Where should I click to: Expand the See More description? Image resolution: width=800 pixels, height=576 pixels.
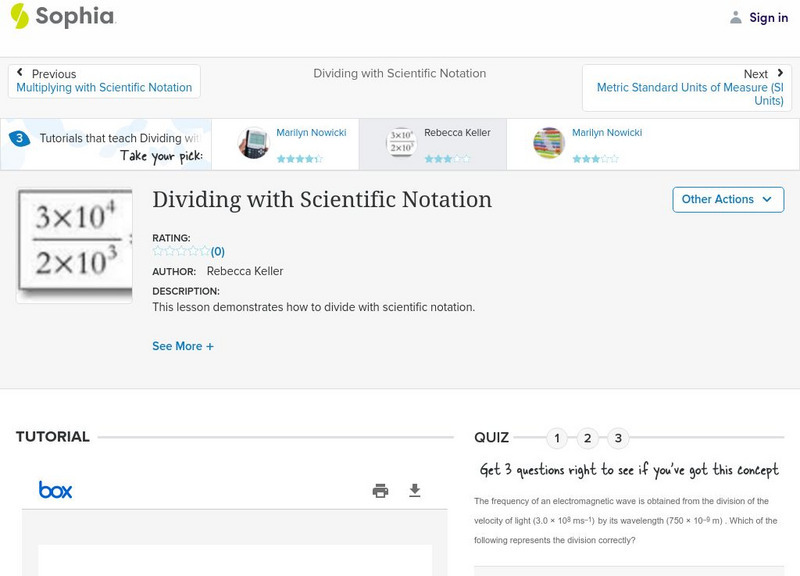click(x=183, y=346)
